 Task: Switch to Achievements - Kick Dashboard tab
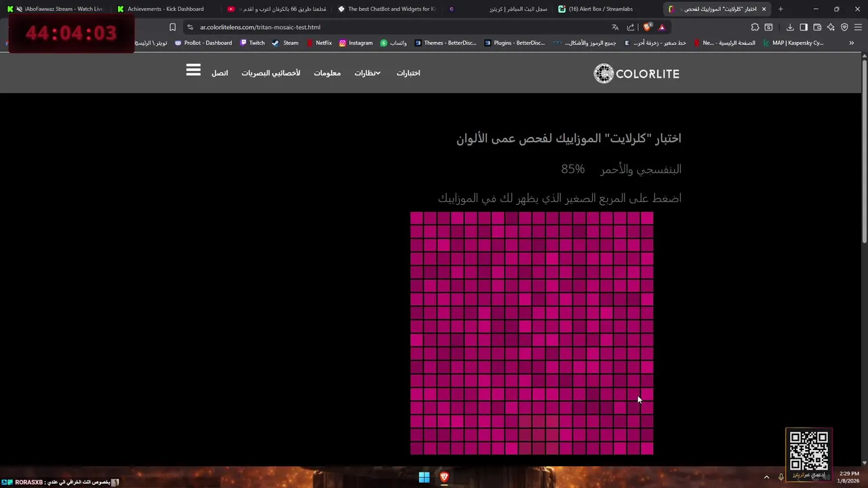(x=165, y=9)
